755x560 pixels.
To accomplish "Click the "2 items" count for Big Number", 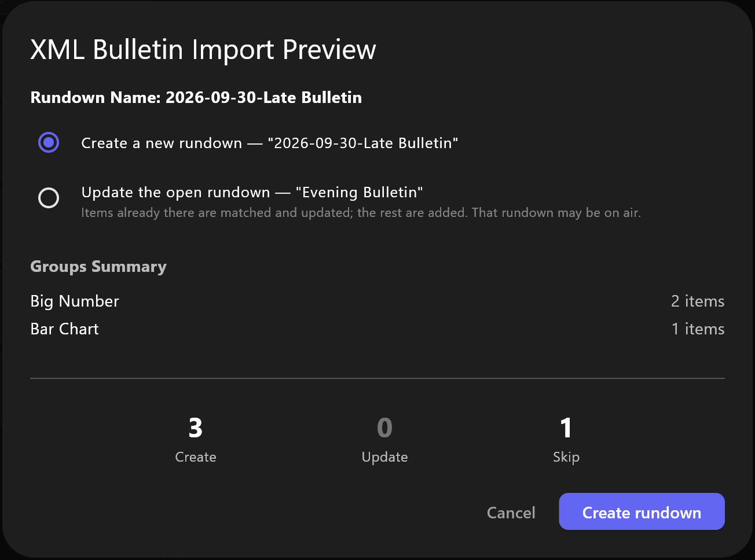I will pos(698,301).
